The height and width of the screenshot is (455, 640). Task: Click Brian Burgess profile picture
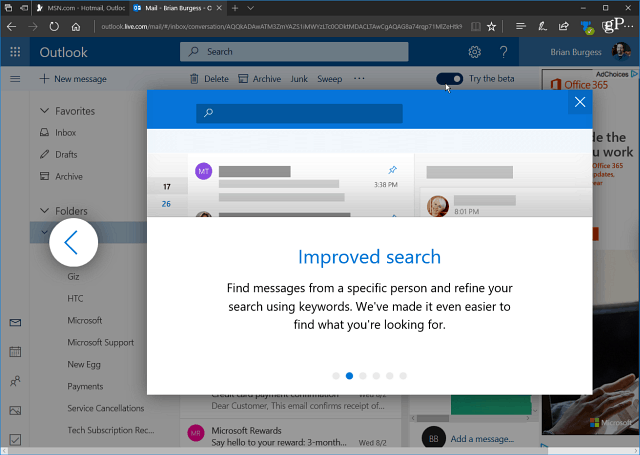pyautogui.click(x=620, y=51)
